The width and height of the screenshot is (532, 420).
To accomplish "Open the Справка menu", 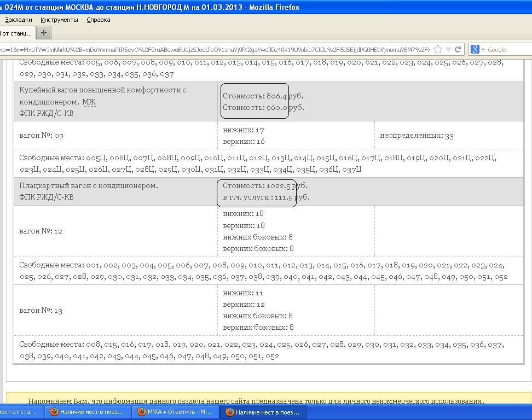I will pyautogui.click(x=99, y=20).
